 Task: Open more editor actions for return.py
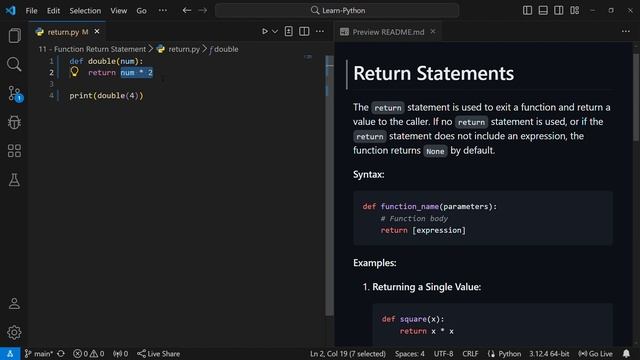pos(320,31)
